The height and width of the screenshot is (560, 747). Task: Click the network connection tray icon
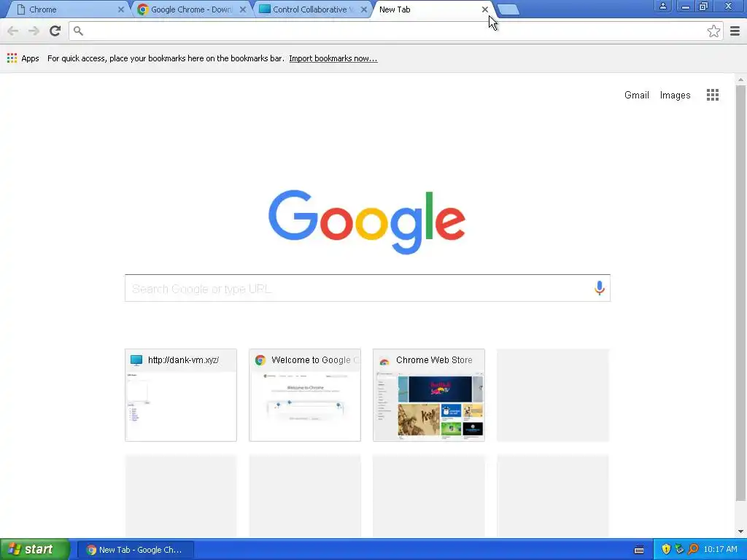click(679, 549)
